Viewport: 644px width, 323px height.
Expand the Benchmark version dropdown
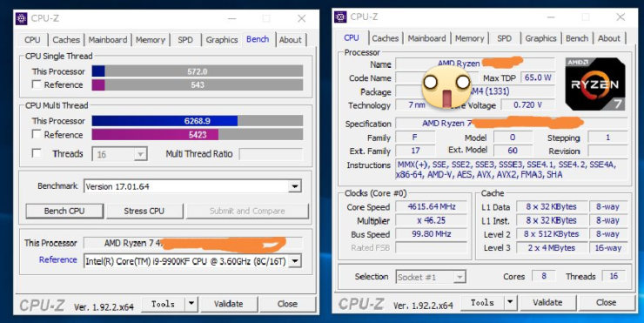[x=294, y=186]
